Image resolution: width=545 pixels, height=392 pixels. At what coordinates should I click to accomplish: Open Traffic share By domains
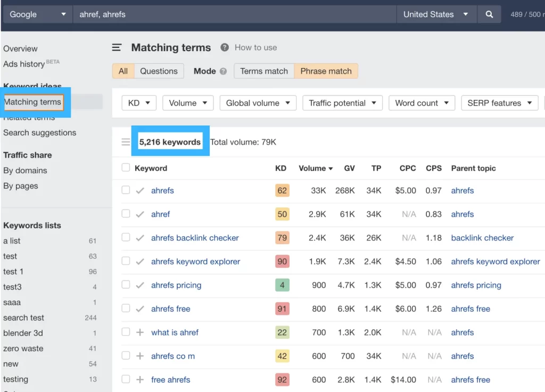[x=25, y=171]
